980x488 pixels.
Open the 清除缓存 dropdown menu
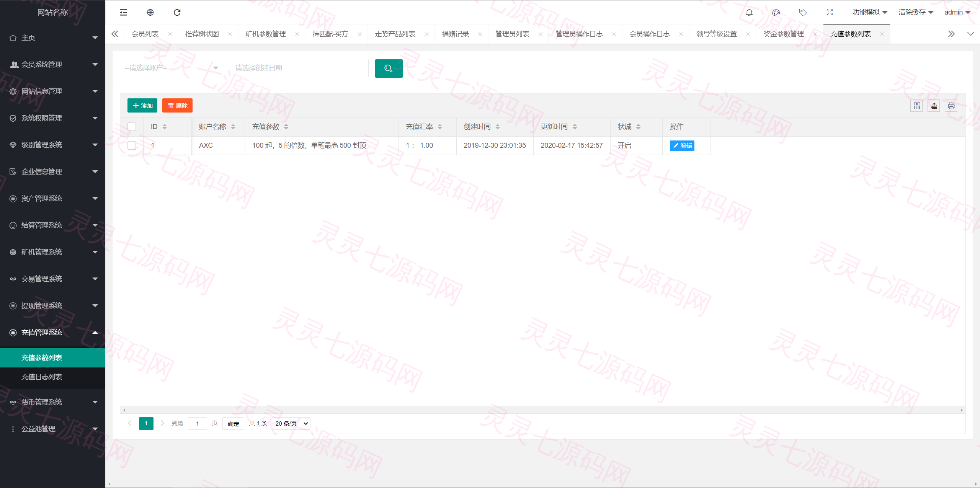pos(916,12)
